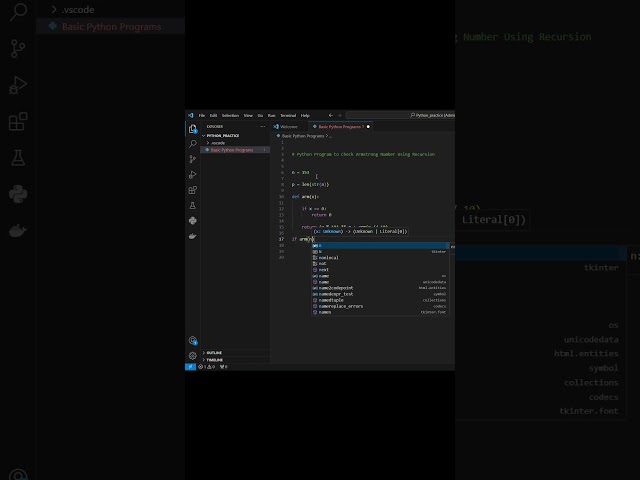
Task: Open the View menu
Action: click(248, 116)
